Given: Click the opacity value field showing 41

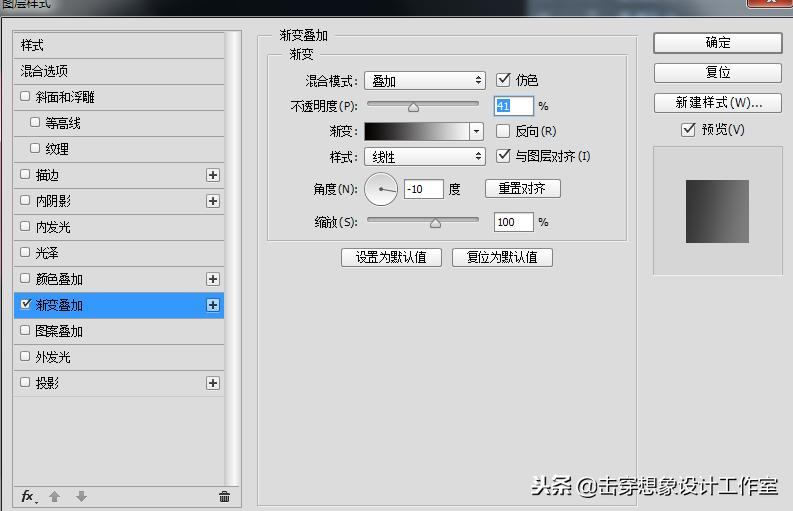Looking at the screenshot, I should (x=513, y=106).
